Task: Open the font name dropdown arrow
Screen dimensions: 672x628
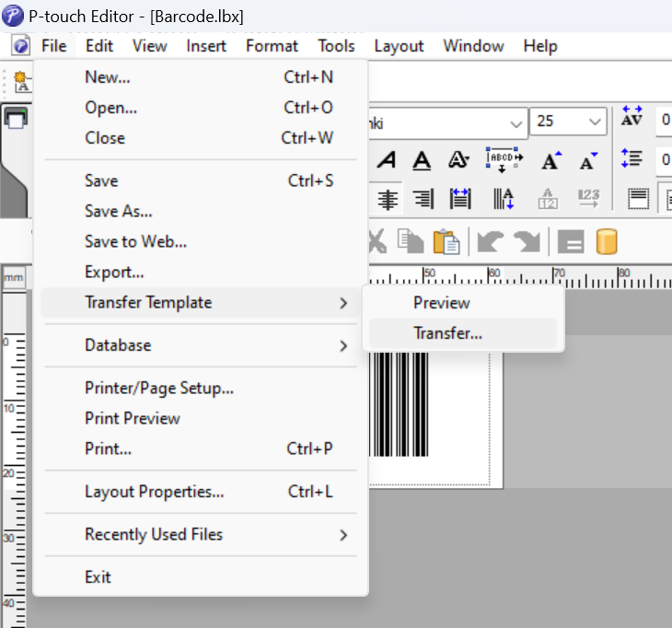Action: point(516,124)
